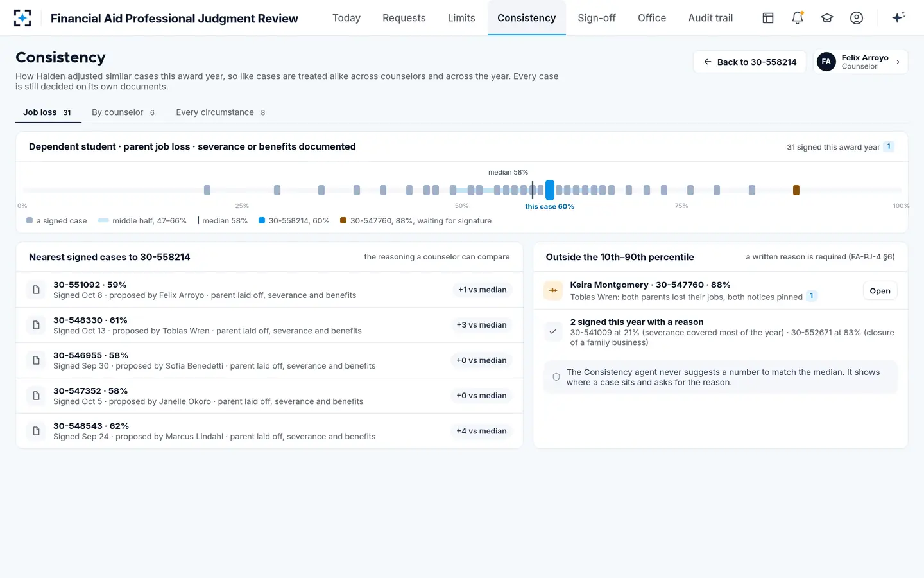Click the FA avatar badge
The height and width of the screenshot is (578, 924).
(x=826, y=62)
